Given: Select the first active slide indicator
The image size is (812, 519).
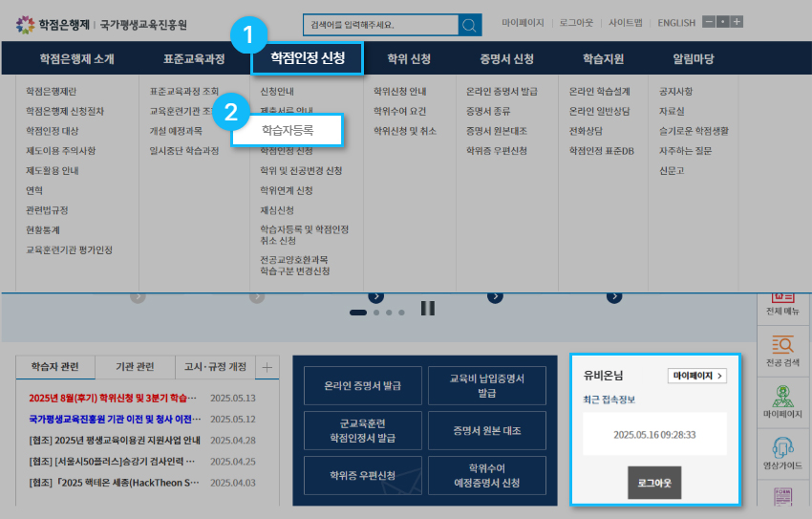Looking at the screenshot, I should (x=358, y=313).
